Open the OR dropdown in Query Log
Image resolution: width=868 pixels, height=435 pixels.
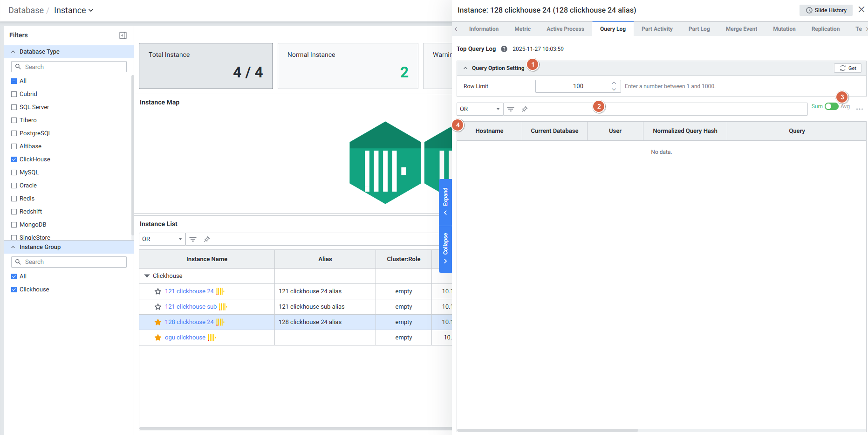[479, 109]
